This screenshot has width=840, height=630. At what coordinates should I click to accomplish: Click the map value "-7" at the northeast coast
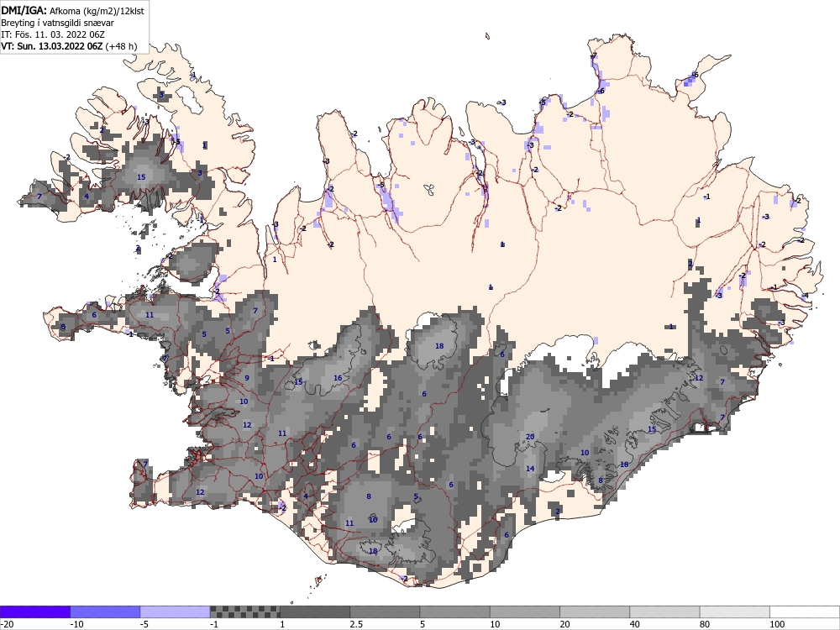point(593,56)
